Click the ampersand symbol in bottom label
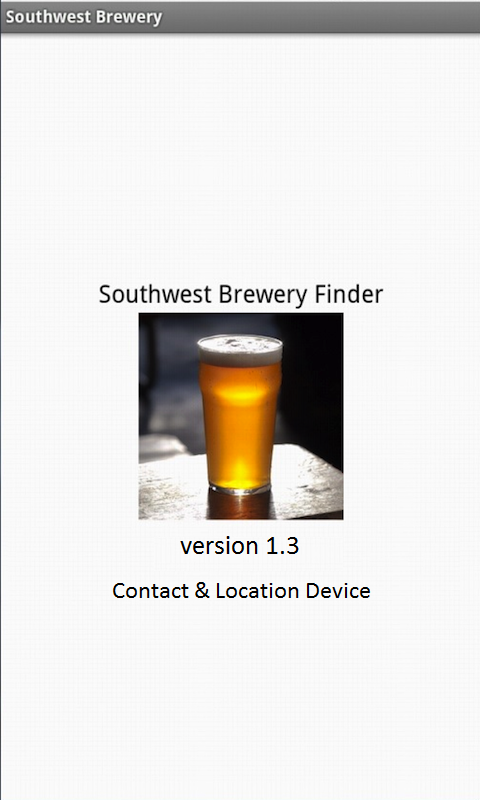480x800 pixels. pos(202,591)
